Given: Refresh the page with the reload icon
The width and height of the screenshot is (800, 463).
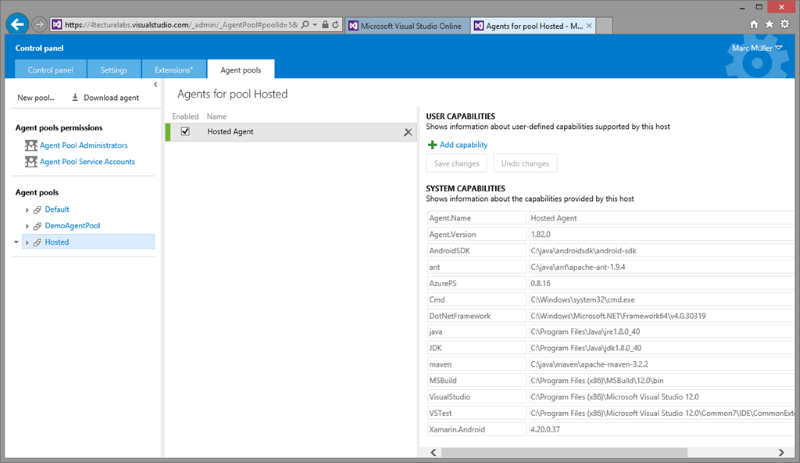Looking at the screenshot, I should [x=335, y=25].
